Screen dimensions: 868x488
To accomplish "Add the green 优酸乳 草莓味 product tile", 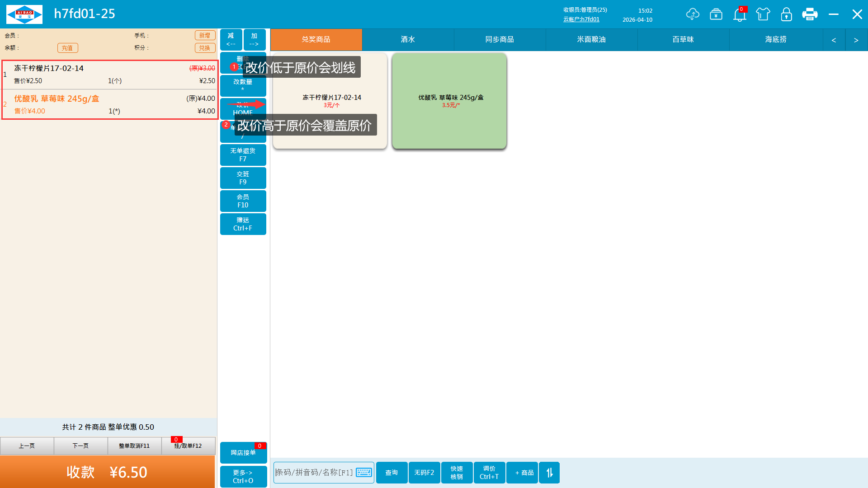I will [x=449, y=101].
